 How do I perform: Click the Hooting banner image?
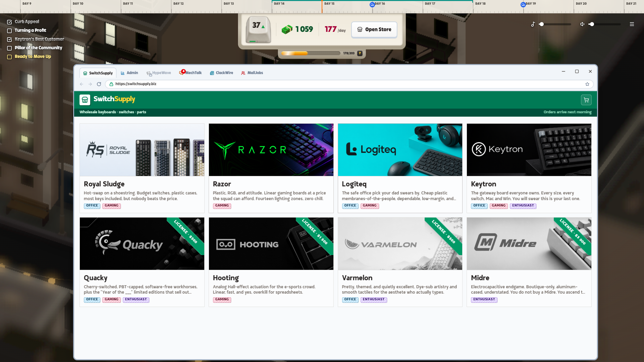(x=271, y=244)
